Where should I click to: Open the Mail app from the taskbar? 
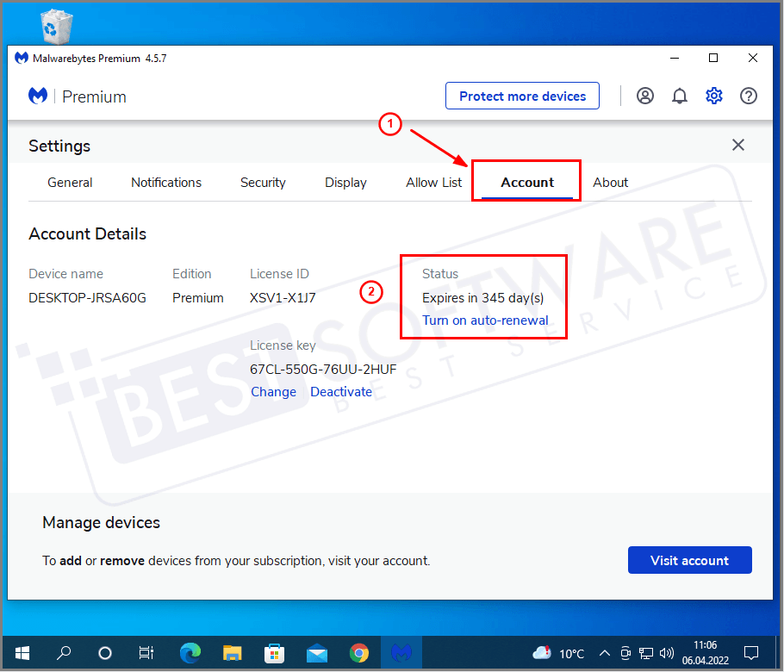(x=317, y=653)
